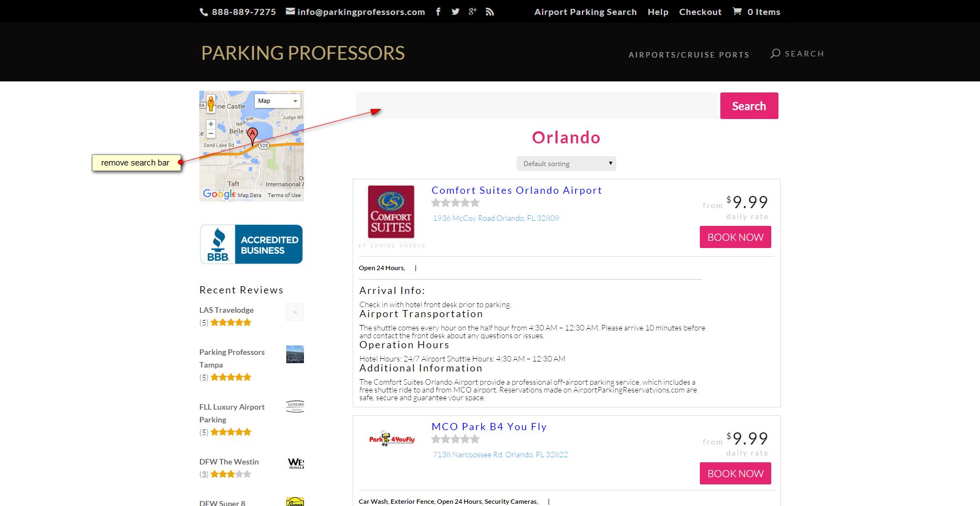This screenshot has height=506, width=980.
Task: Open MCO Park B4 You Fly listing title
Action: tap(489, 427)
